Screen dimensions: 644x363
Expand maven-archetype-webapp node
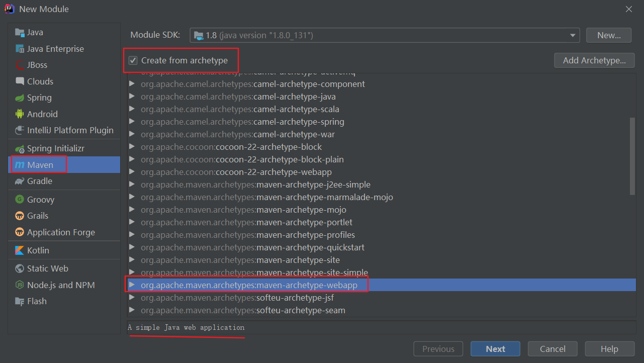pos(132,285)
